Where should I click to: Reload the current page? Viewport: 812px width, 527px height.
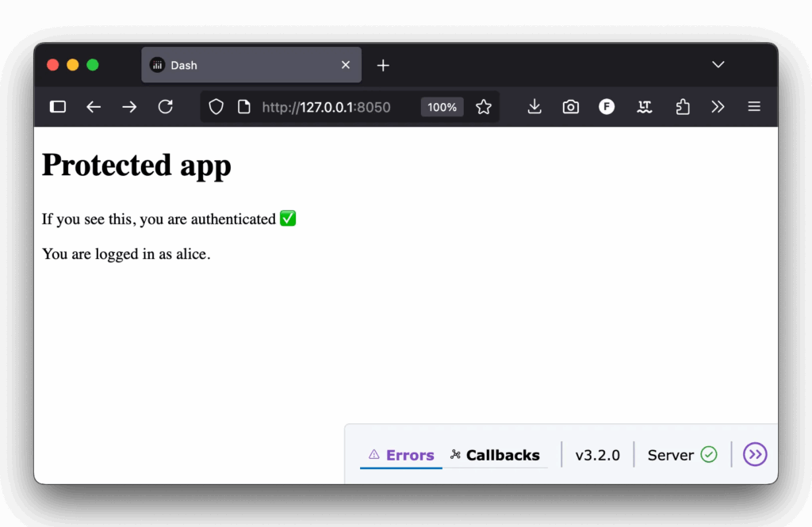click(x=165, y=107)
